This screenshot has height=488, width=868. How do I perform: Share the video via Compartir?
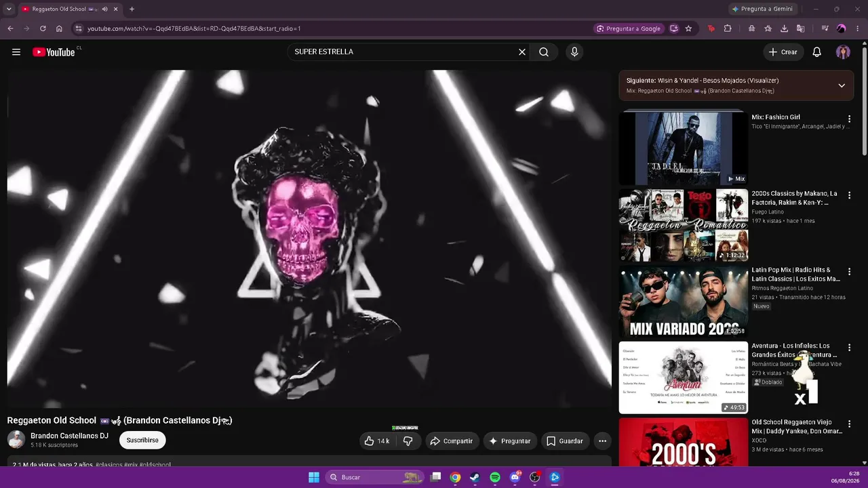[x=452, y=441]
